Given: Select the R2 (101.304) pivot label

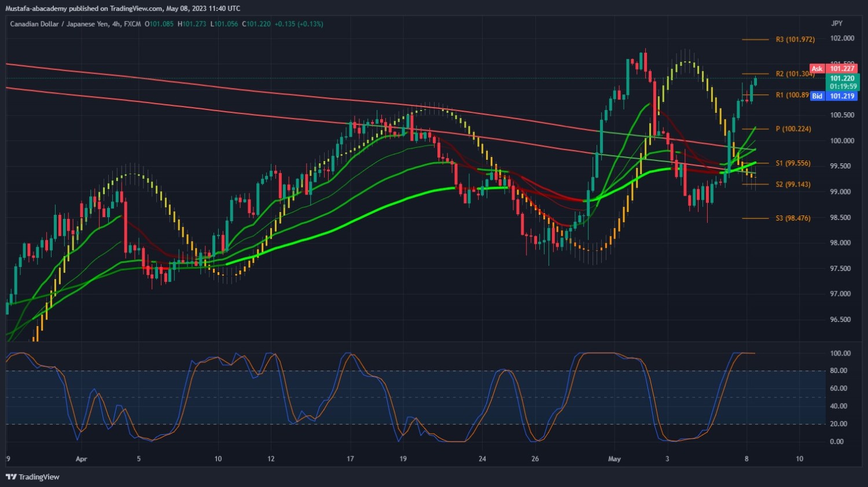Looking at the screenshot, I should coord(795,74).
